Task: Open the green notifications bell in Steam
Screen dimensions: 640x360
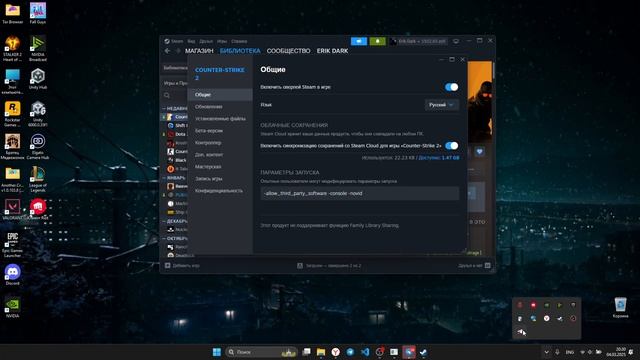Action: [378, 41]
